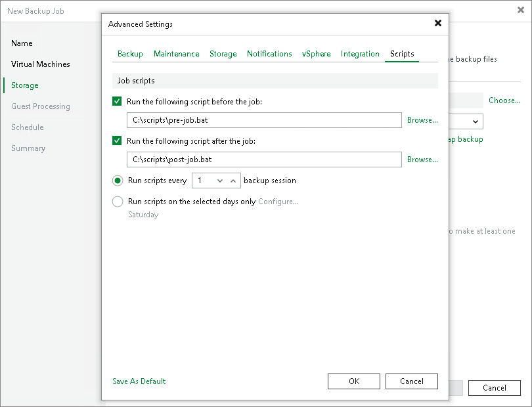Click the post-job script path field
Viewport: 532px width, 407px height.
pyautogui.click(x=264, y=160)
